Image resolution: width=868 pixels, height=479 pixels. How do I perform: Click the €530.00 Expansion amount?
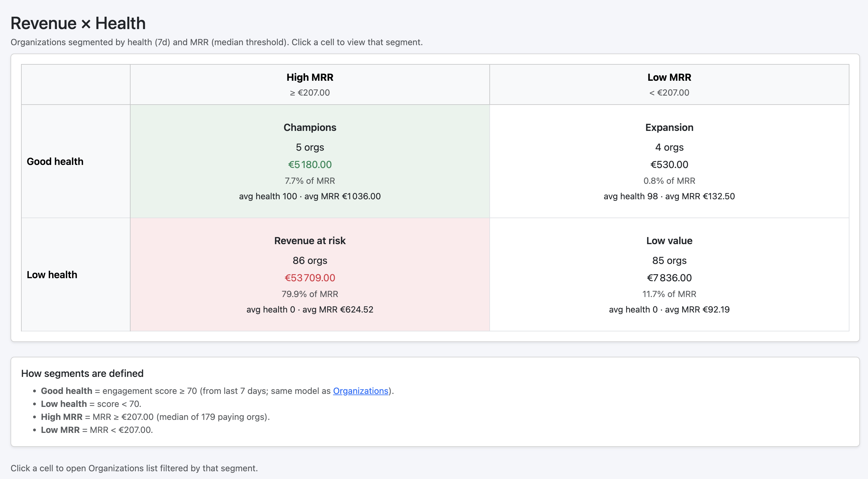pyautogui.click(x=669, y=165)
